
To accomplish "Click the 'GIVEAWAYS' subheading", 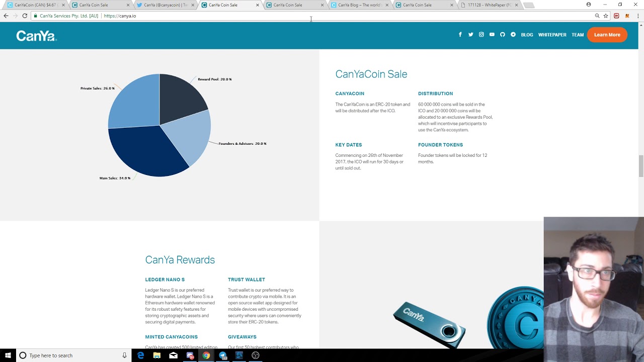I will (242, 337).
